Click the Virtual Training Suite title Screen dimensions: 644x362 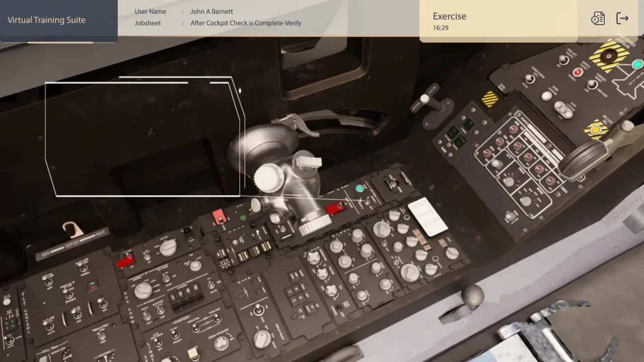pyautogui.click(x=46, y=20)
